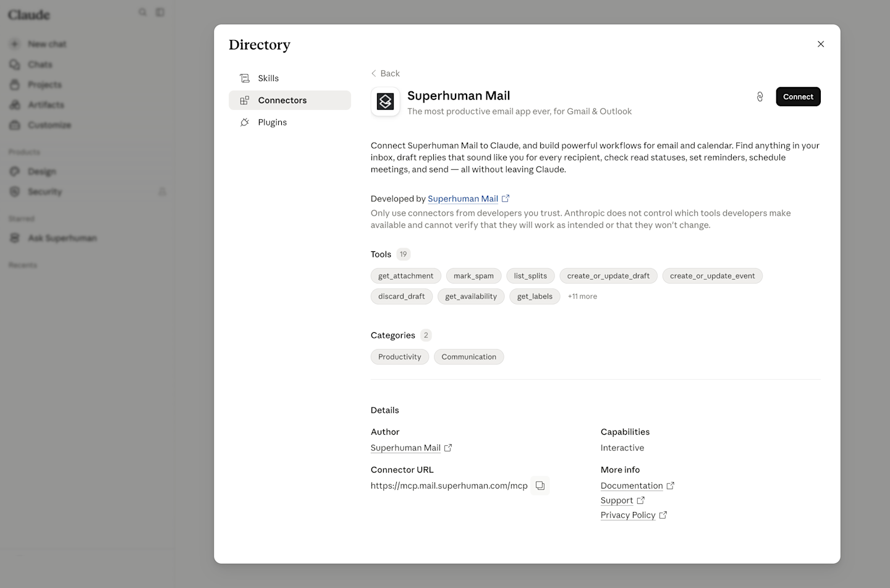Click external icon beside Documentation
The image size is (890, 588).
pyautogui.click(x=671, y=486)
